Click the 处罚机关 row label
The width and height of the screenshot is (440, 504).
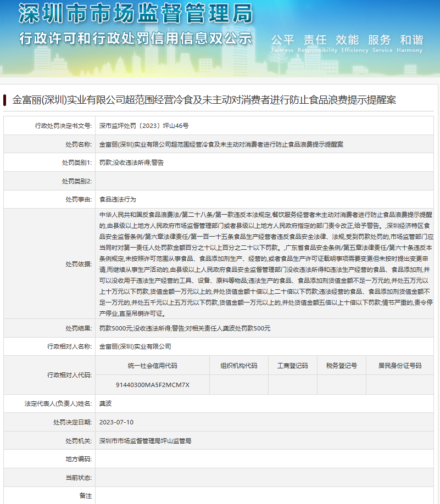coord(79,441)
